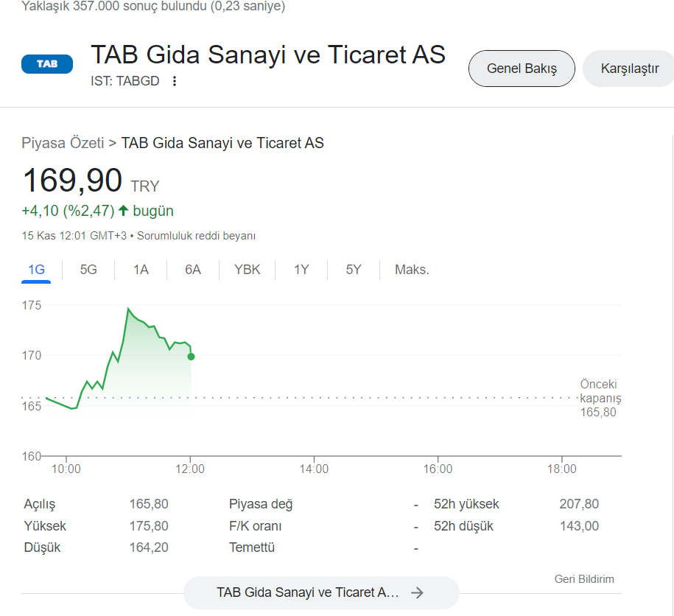Screen dimensions: 674x616
Task: Click the green current price dot on chart
Action: (192, 357)
